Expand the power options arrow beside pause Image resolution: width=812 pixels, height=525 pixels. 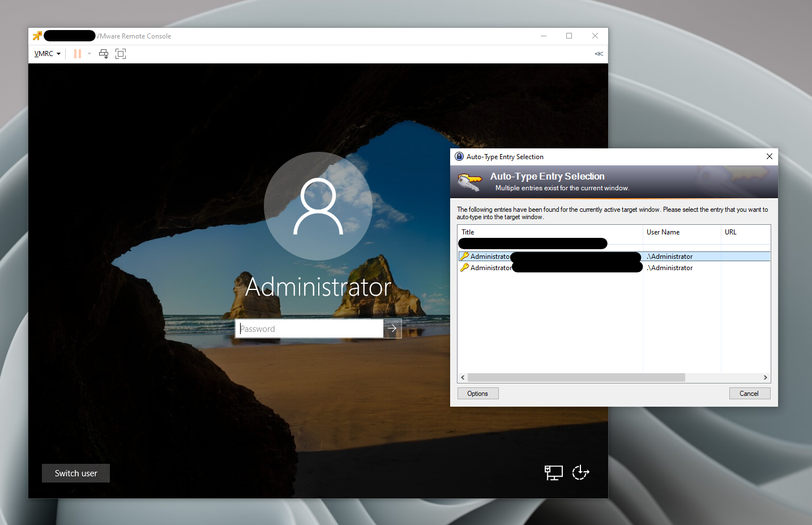coord(89,54)
